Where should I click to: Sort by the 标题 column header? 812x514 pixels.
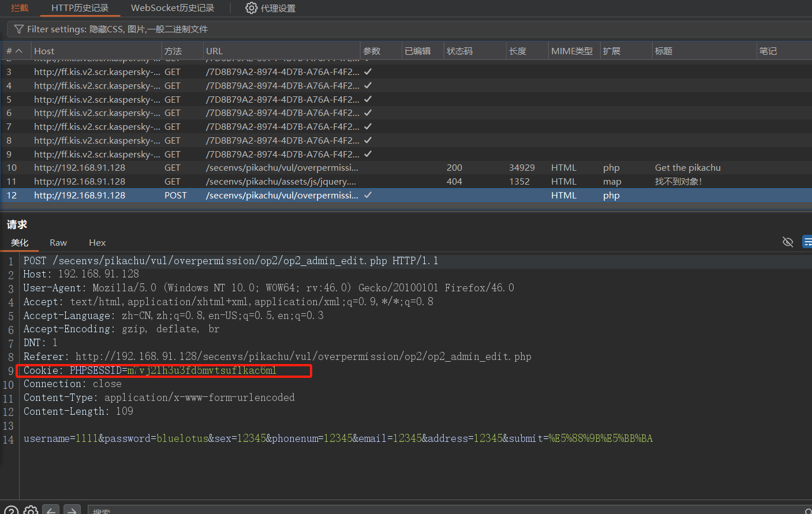point(704,51)
